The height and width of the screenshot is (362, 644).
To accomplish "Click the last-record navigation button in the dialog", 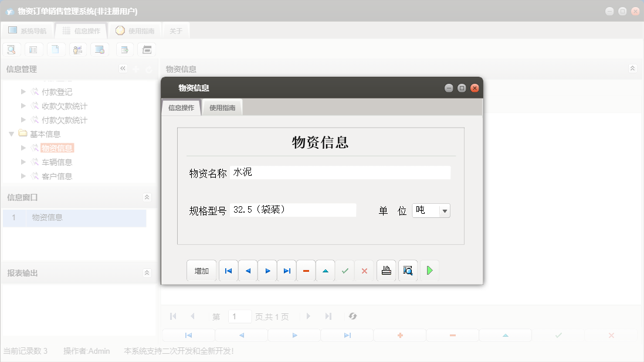I will [286, 270].
